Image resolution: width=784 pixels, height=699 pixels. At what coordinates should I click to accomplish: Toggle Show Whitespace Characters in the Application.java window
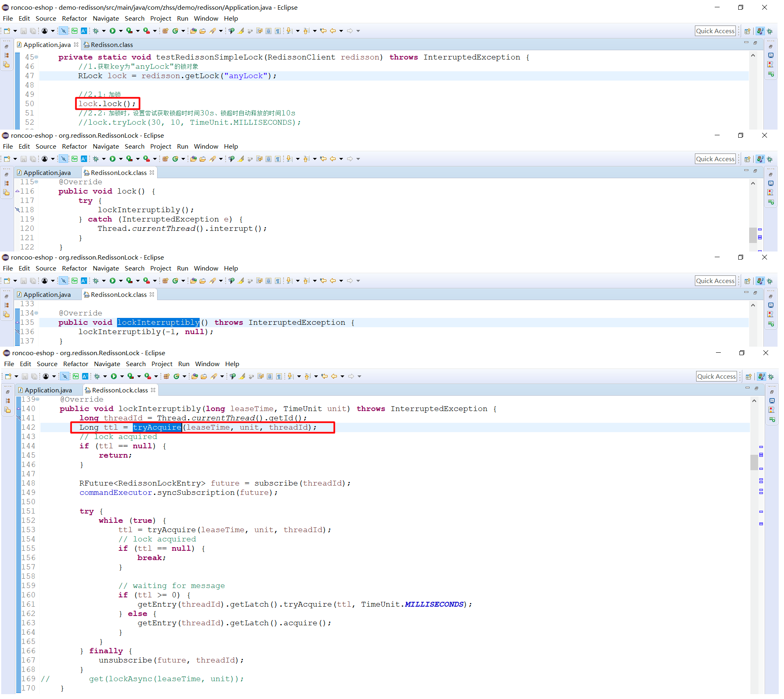click(278, 31)
